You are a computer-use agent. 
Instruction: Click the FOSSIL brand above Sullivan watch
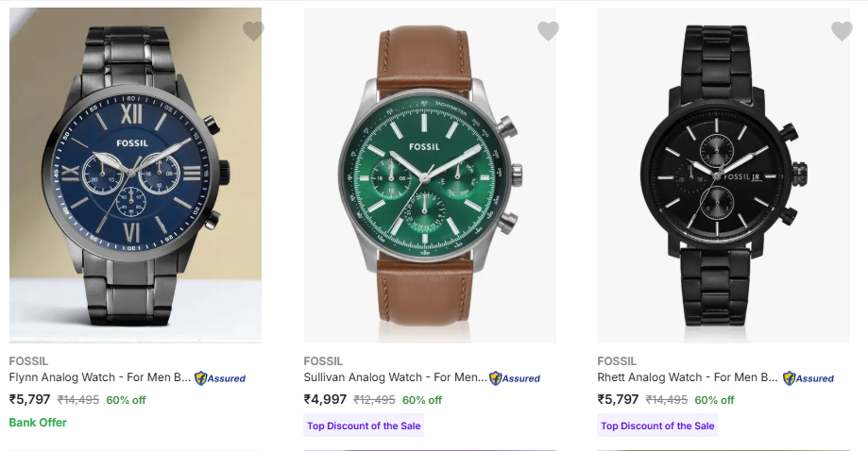click(323, 360)
